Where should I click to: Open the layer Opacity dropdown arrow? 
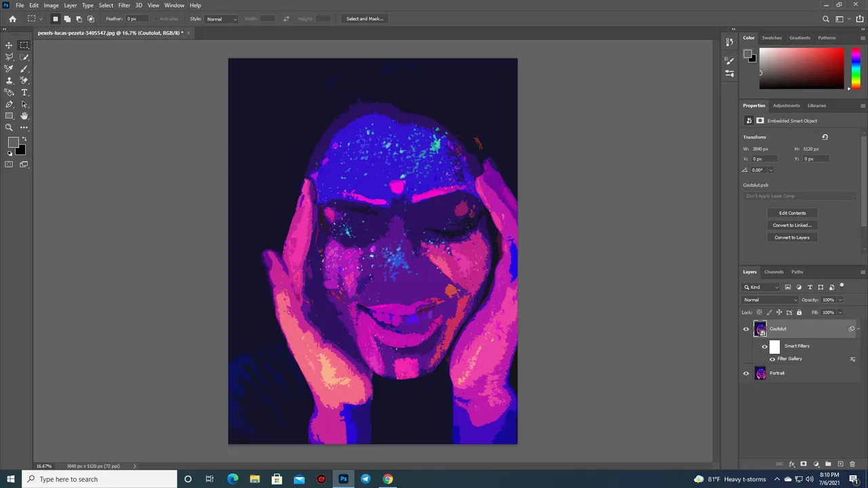tap(840, 300)
